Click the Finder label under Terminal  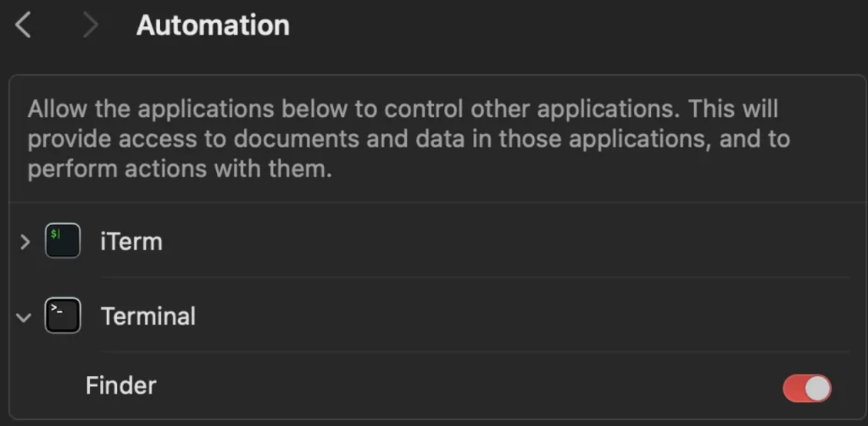tap(121, 385)
